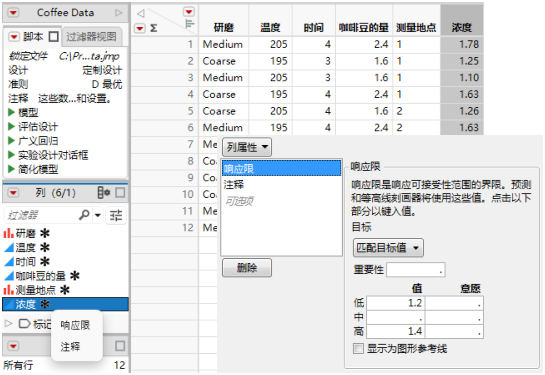Toggle the checkbox in the rows panel header
Viewport: 545px width, 375px height.
point(120,346)
